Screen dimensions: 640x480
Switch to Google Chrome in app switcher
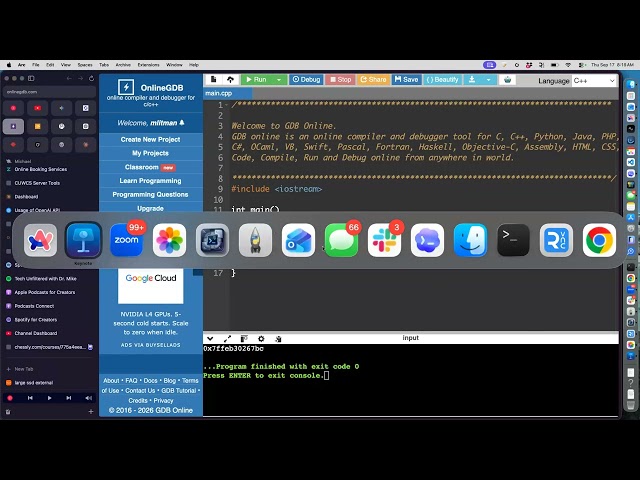pyautogui.click(x=599, y=240)
